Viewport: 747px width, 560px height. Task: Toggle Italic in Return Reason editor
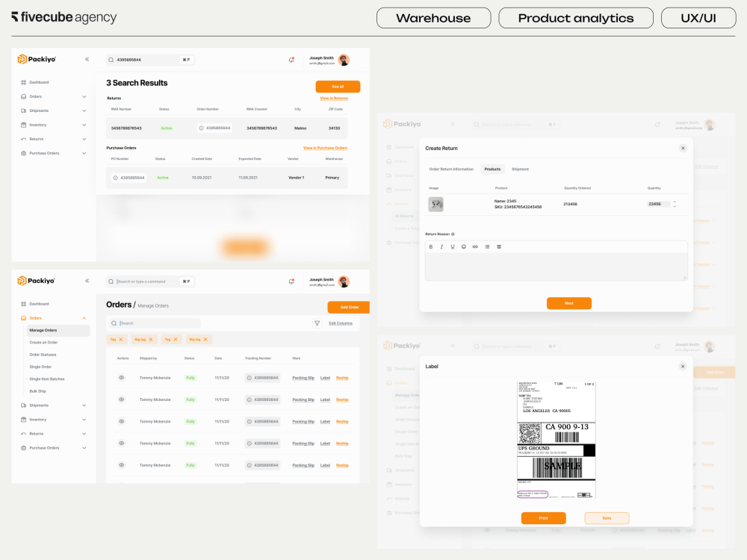point(441,246)
